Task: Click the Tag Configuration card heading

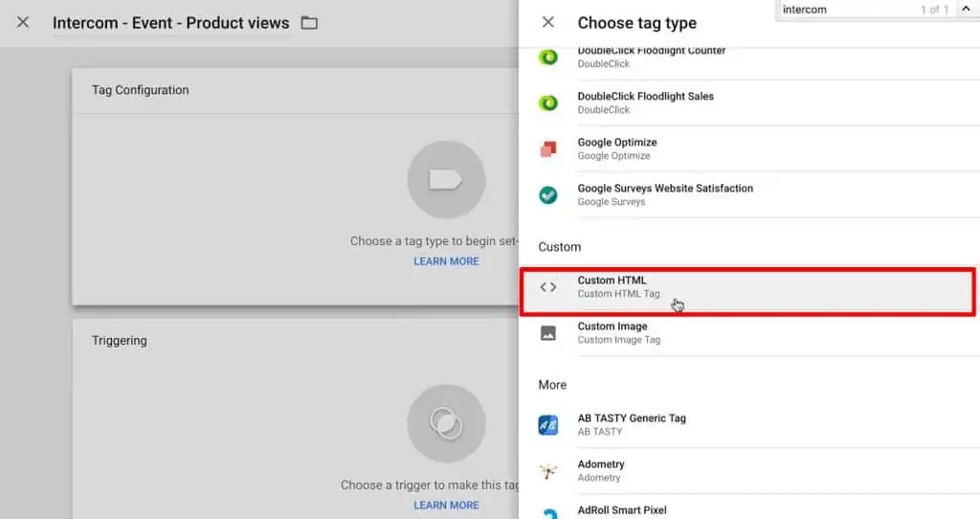Action: 140,90
